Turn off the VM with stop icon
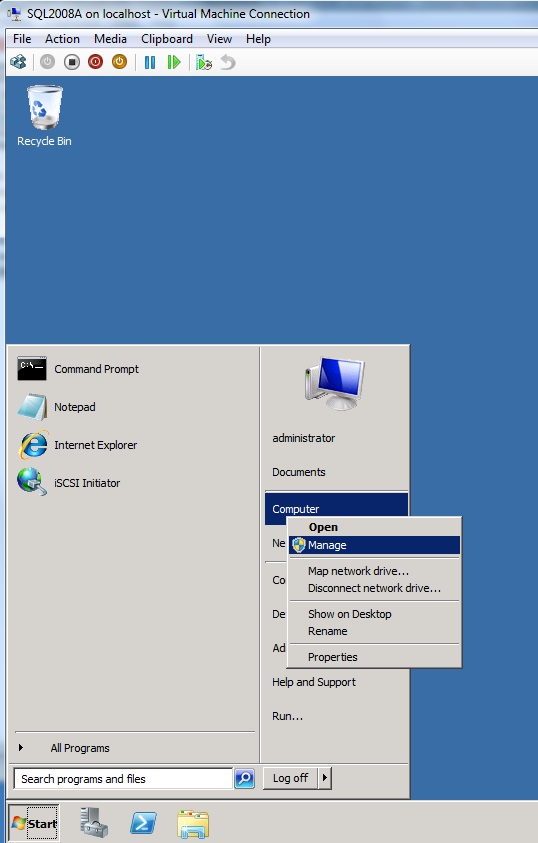 tap(71, 62)
